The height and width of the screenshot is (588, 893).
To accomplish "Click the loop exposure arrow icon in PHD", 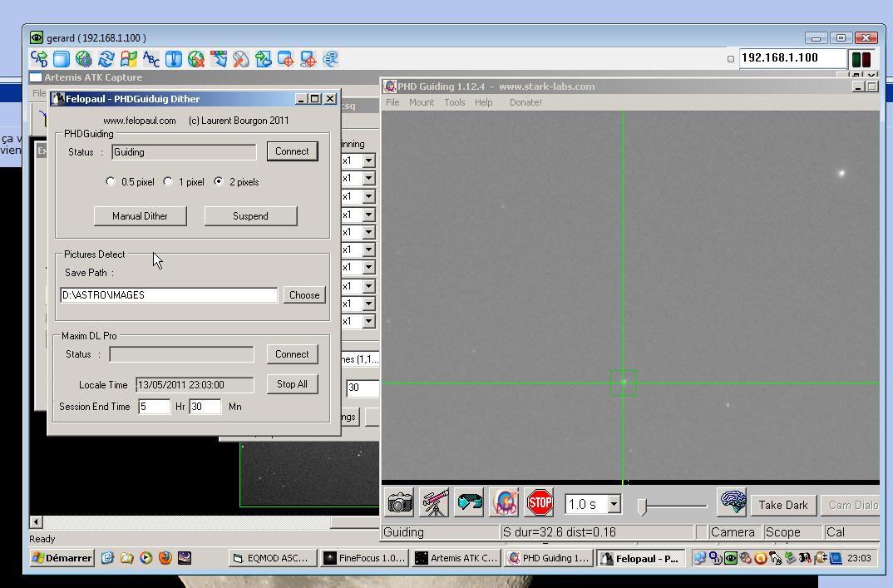I will 470,503.
